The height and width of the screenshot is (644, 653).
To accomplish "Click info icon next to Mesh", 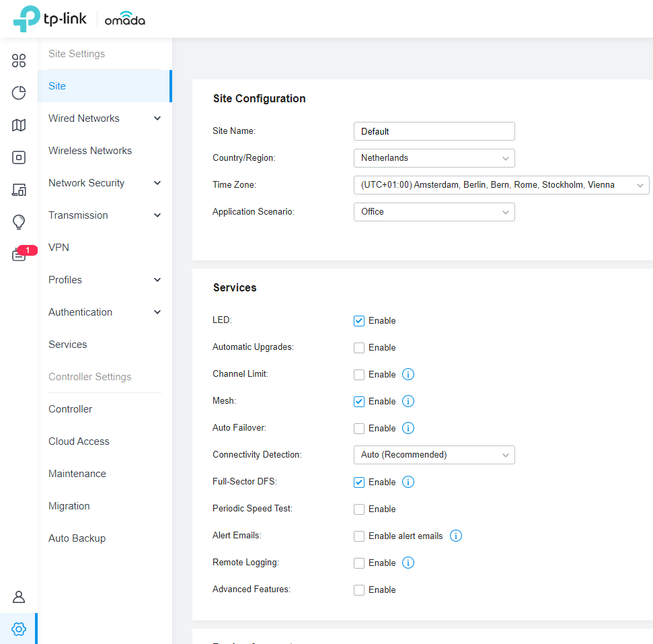I will (x=408, y=401).
